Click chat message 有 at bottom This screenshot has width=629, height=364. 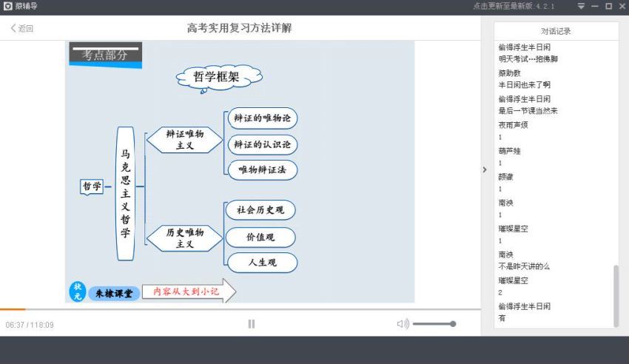pos(502,318)
